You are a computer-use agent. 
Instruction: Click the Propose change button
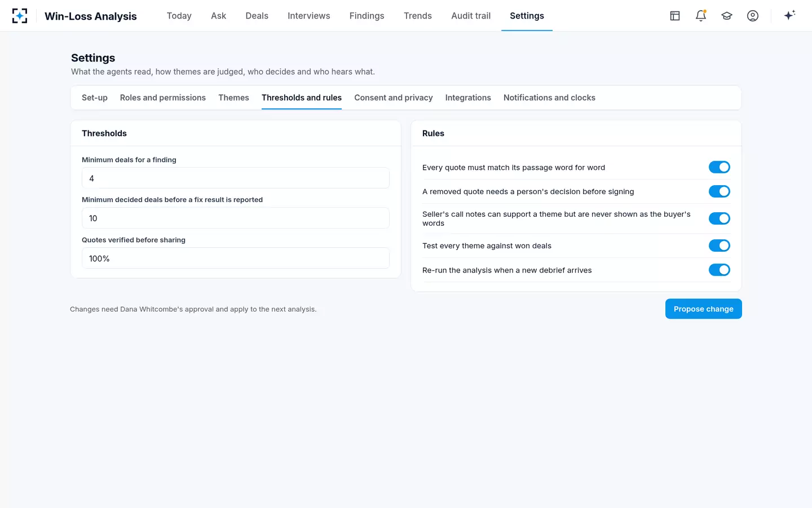pyautogui.click(x=704, y=309)
